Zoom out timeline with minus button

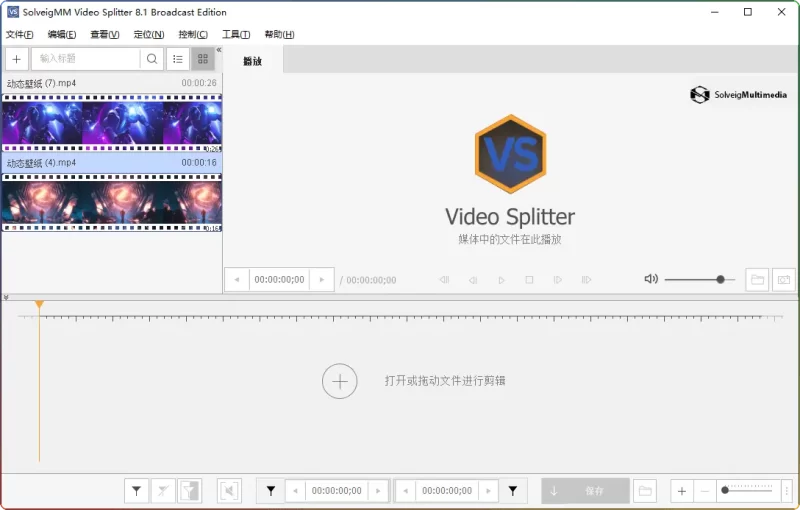pyautogui.click(x=705, y=491)
